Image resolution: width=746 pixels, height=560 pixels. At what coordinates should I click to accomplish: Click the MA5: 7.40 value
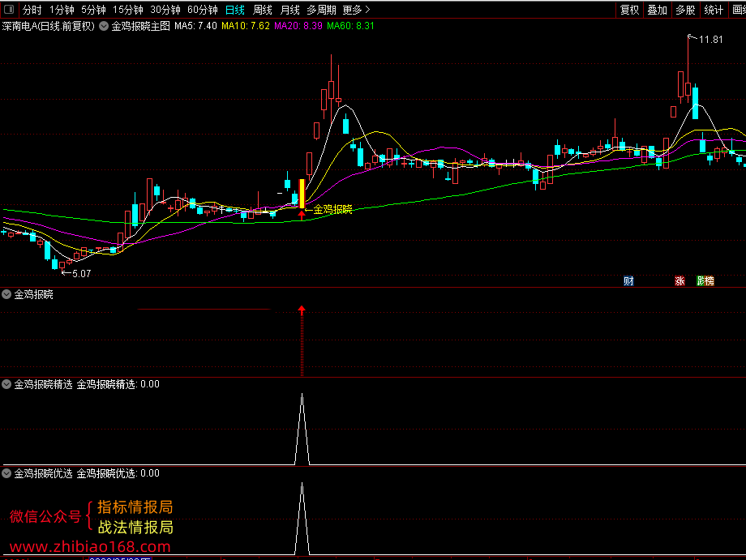coord(195,26)
